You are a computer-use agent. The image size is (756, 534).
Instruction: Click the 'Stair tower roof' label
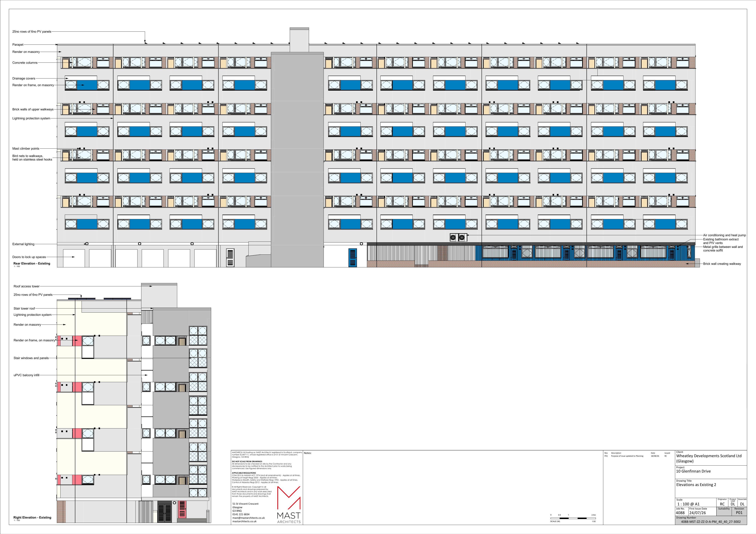coord(24,309)
